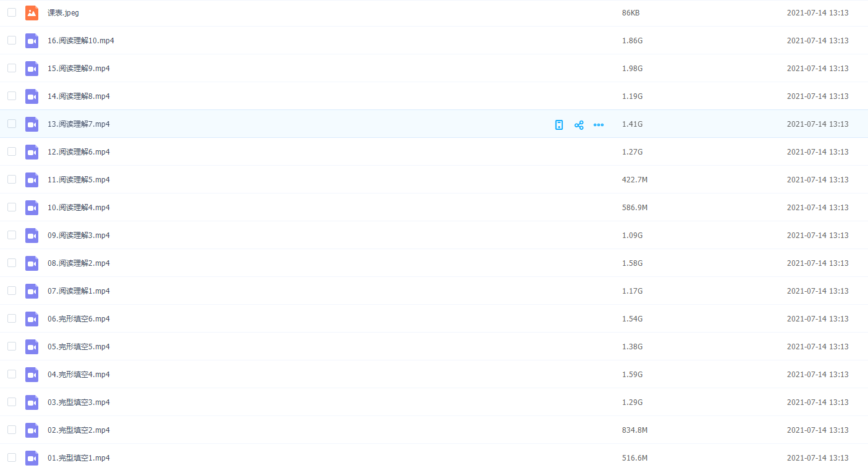Image resolution: width=868 pixels, height=468 pixels.
Task: Click the video icon beside 11.阅读理解5.mp4
Action: pyautogui.click(x=32, y=180)
